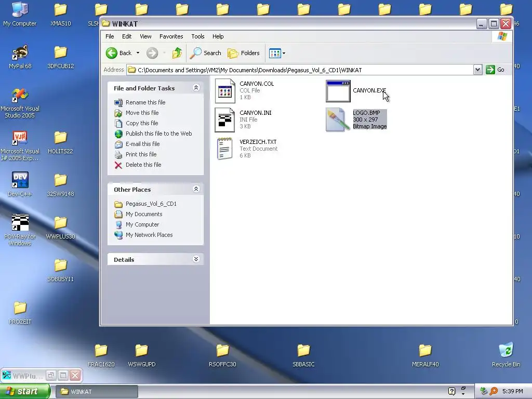Click the question mark tray icon
The width and height of the screenshot is (532, 399).
pos(451,391)
